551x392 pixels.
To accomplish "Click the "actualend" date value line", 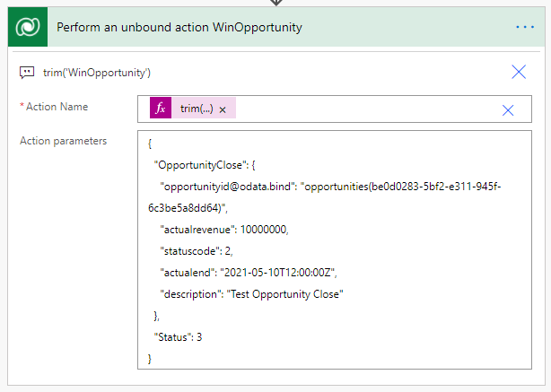I will coord(249,272).
